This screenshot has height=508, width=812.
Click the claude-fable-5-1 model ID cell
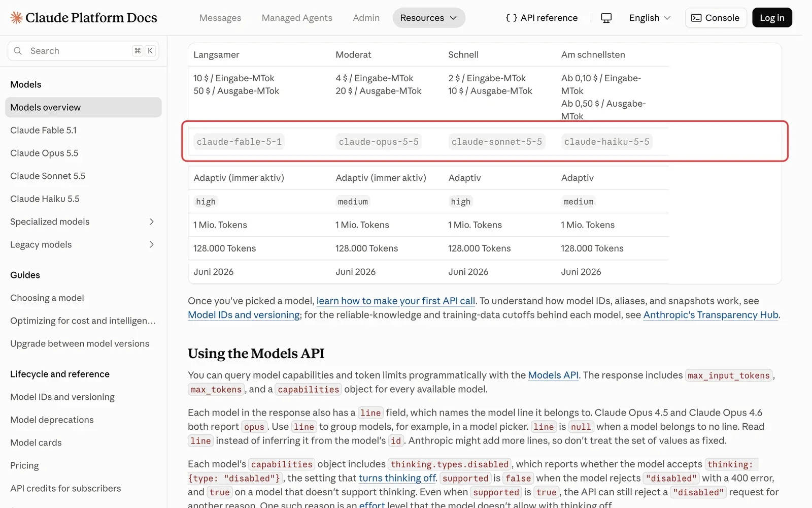tap(239, 142)
